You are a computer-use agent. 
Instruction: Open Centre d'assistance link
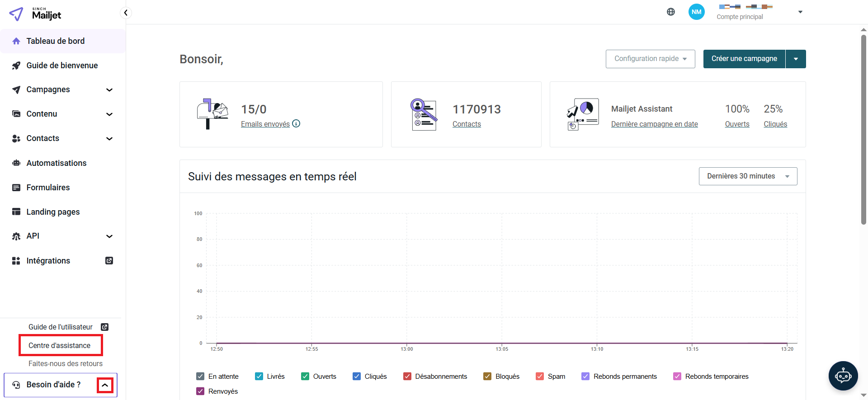[60, 345]
